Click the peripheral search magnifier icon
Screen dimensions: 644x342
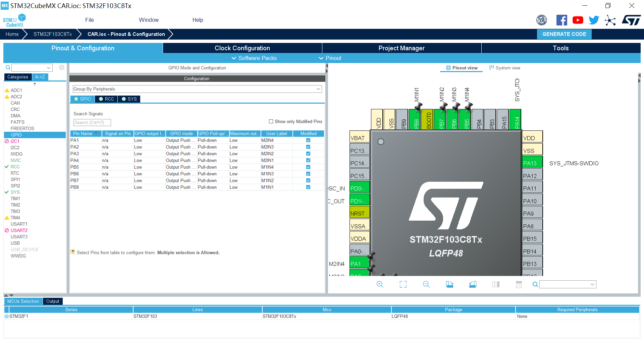pos(8,67)
